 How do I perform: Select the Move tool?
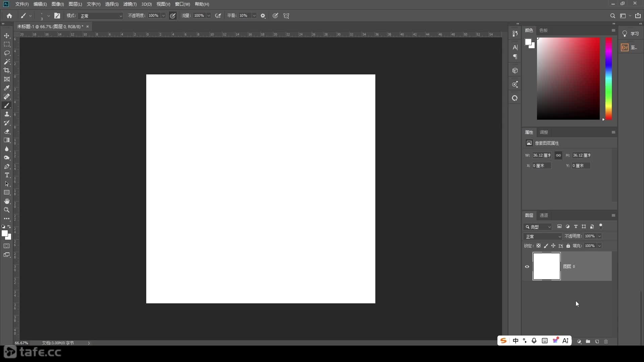tap(7, 36)
